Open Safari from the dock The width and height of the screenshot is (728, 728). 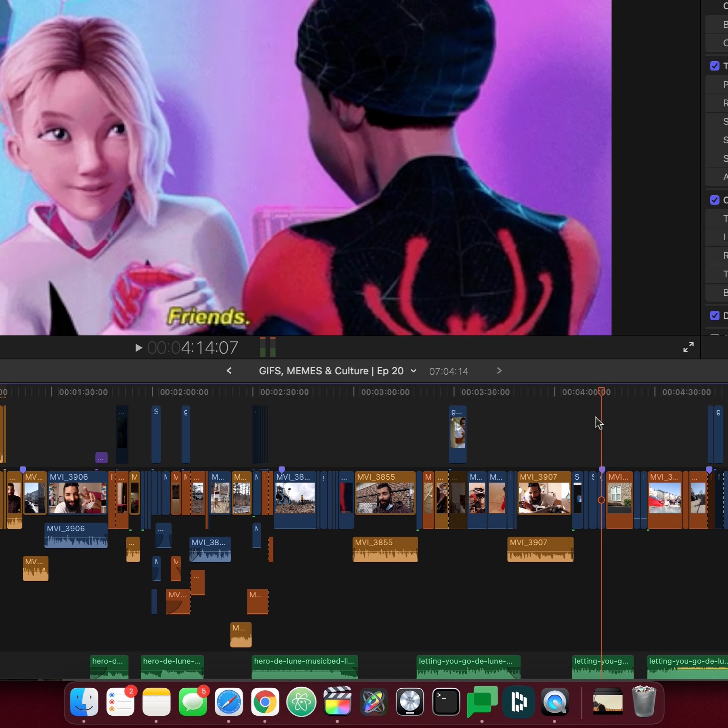click(229, 701)
